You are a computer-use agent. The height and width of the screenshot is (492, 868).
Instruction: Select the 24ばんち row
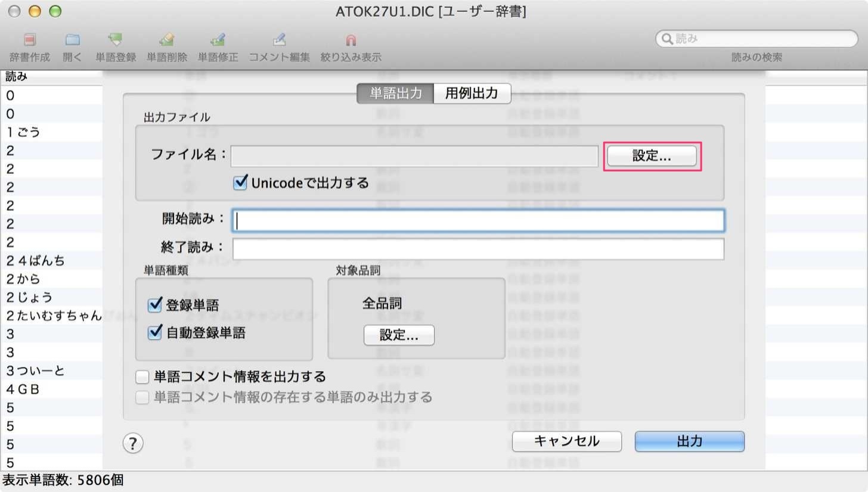[x=51, y=260]
